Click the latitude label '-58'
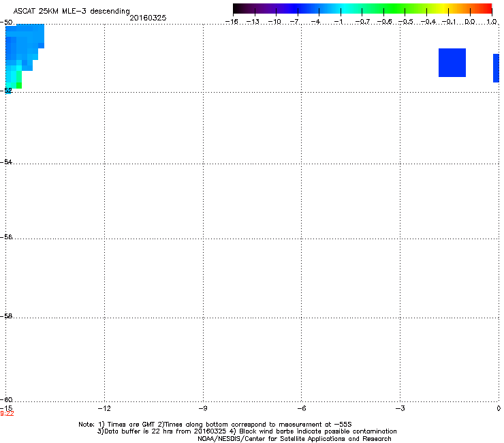 (x=6, y=316)
